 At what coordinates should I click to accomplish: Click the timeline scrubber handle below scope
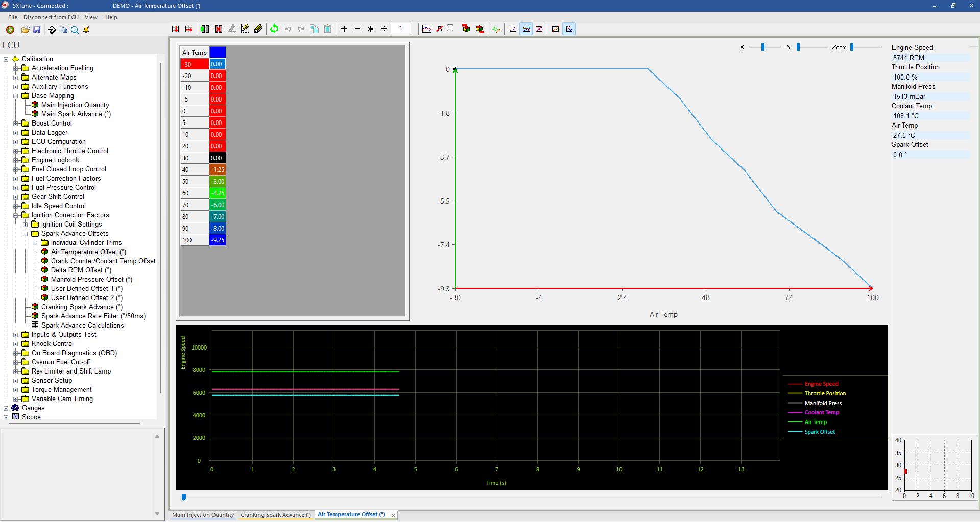coord(184,496)
